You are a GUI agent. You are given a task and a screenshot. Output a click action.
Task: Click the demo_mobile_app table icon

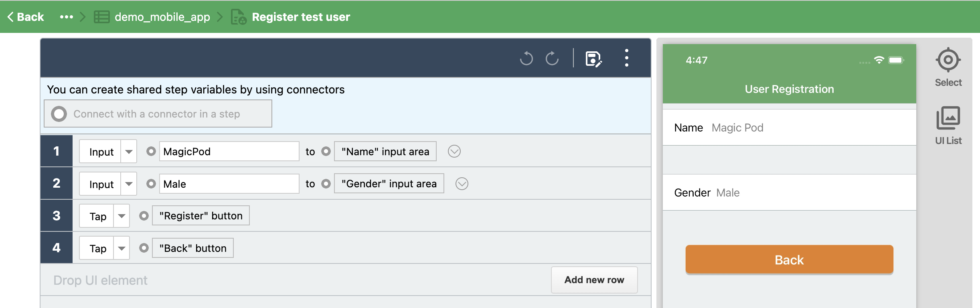point(102,17)
